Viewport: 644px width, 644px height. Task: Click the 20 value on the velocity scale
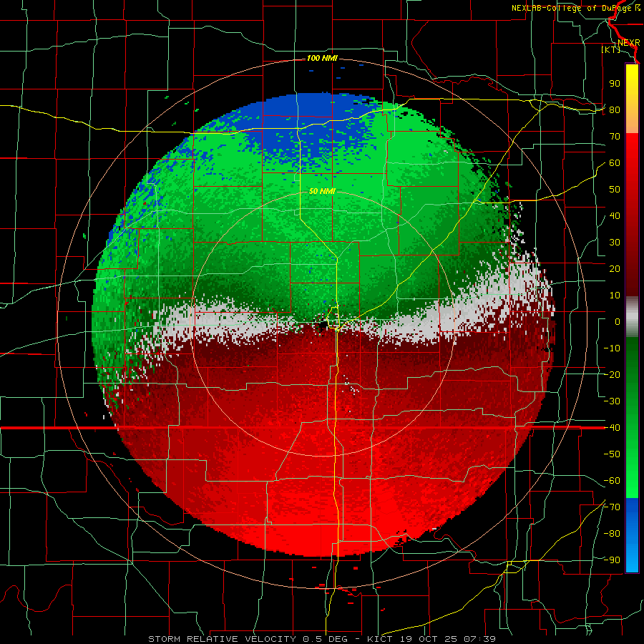(x=615, y=269)
